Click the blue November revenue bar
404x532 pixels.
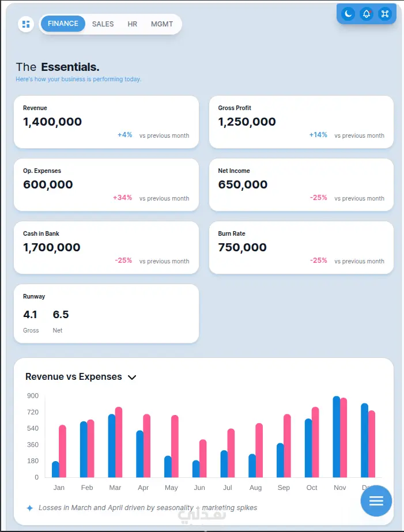coord(337,437)
